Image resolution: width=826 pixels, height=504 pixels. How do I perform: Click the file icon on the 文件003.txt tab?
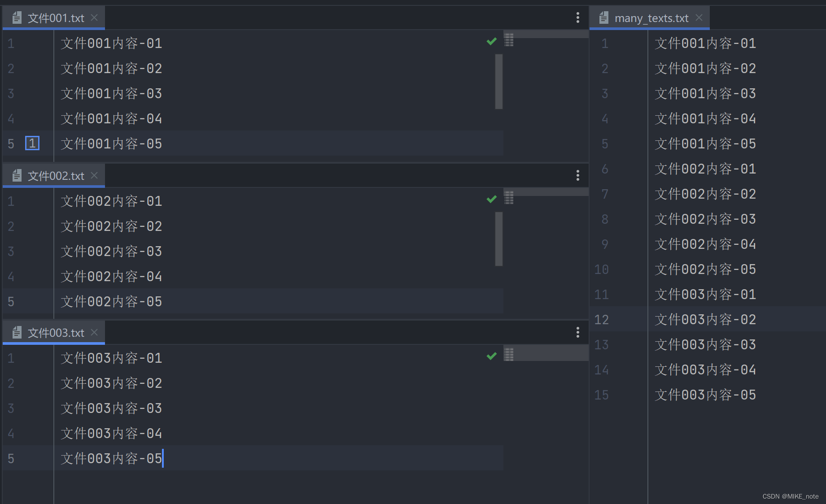click(17, 332)
